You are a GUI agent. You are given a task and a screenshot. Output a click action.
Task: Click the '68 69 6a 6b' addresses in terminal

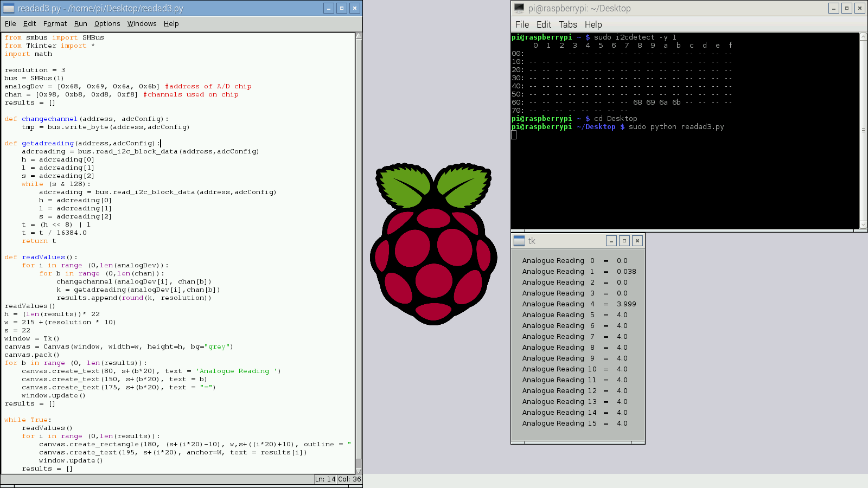coord(657,102)
